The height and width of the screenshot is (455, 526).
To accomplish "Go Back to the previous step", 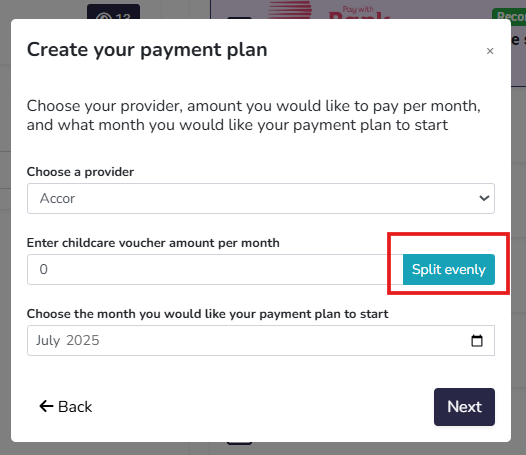I will (66, 407).
